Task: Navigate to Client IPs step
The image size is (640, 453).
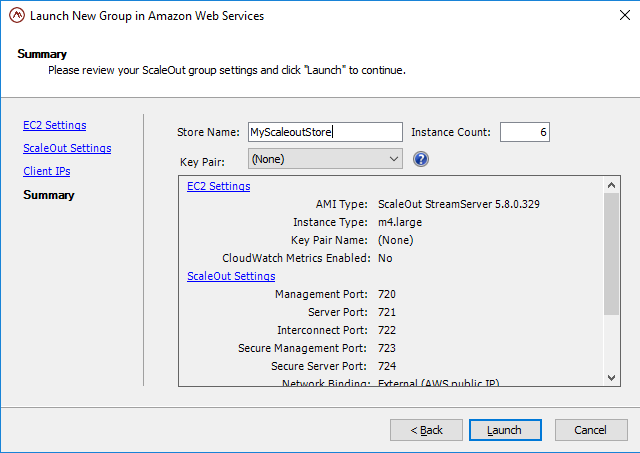Action: click(x=47, y=171)
